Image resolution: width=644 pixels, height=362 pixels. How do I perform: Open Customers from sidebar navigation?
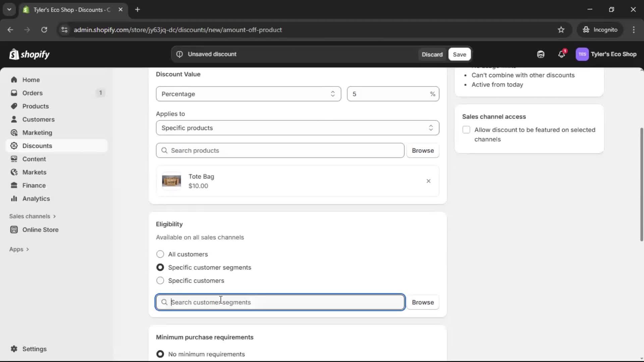(x=38, y=119)
